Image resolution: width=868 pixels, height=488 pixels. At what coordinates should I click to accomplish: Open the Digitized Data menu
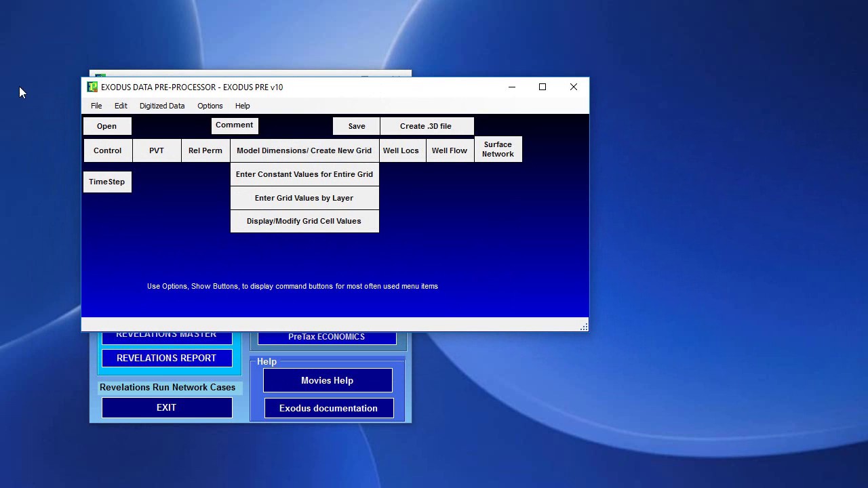(162, 106)
